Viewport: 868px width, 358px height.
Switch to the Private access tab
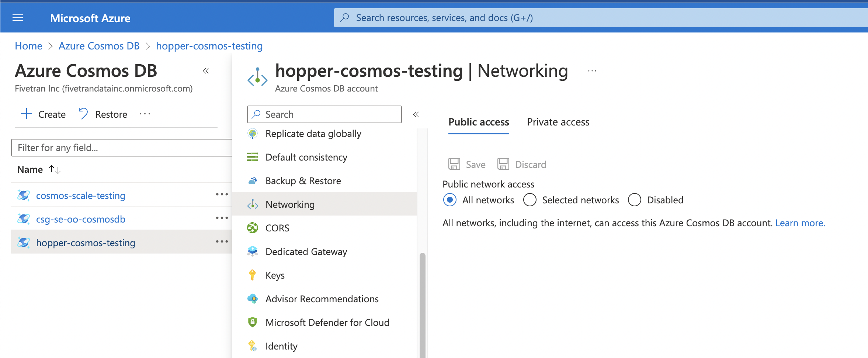coord(558,122)
